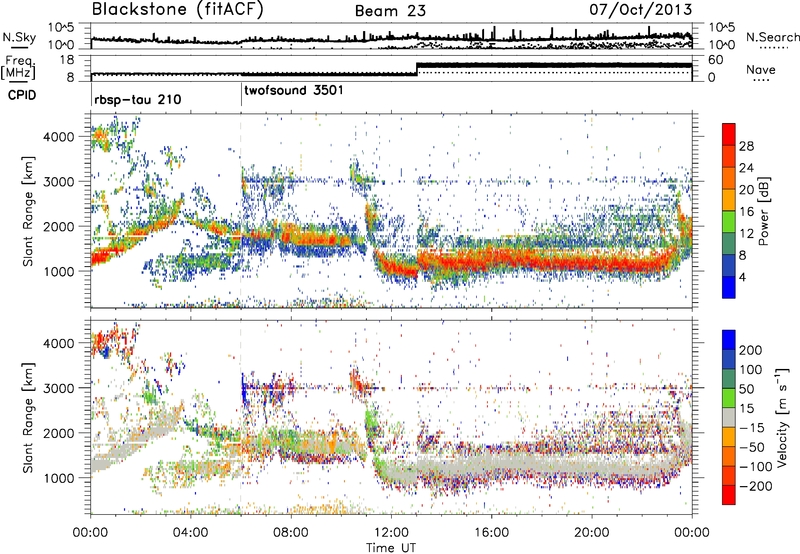Viewport: 800px width, 554px height.
Task: Click the "04:00" time axis label
Action: [x=190, y=533]
